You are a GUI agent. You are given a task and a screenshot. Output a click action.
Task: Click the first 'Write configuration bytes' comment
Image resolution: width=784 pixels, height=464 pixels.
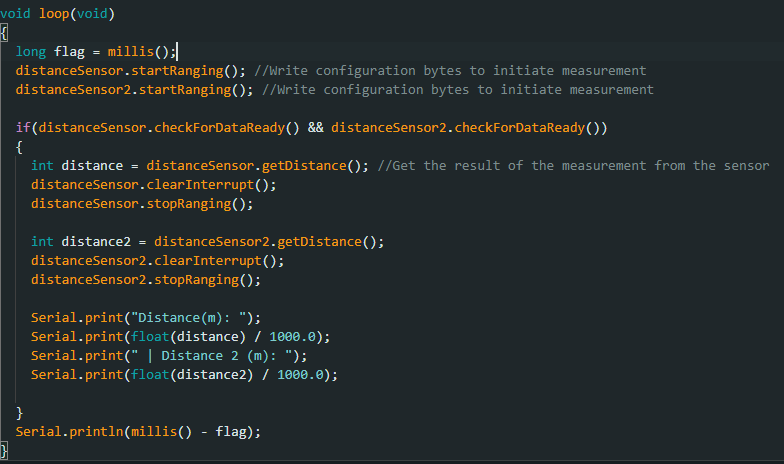click(450, 70)
